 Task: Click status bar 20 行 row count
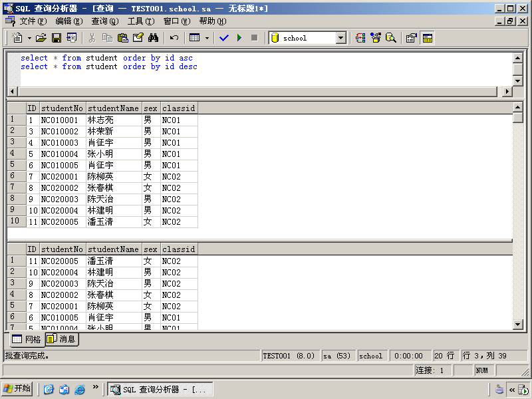pyautogui.click(x=446, y=356)
